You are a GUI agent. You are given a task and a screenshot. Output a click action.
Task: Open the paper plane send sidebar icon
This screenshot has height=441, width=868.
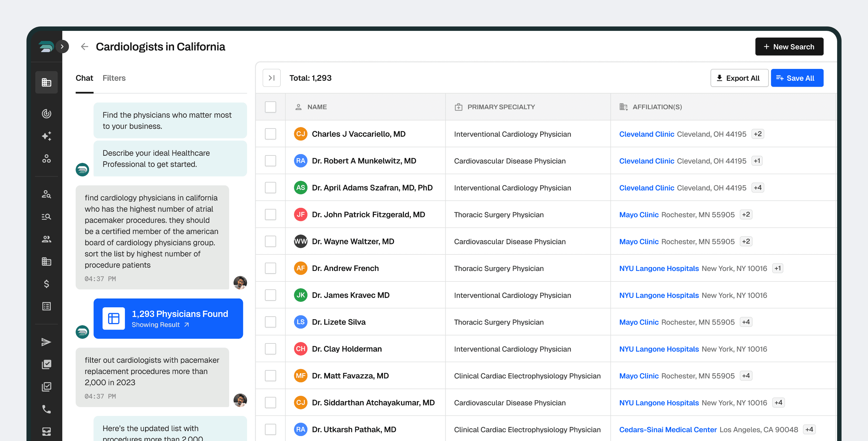(47, 342)
